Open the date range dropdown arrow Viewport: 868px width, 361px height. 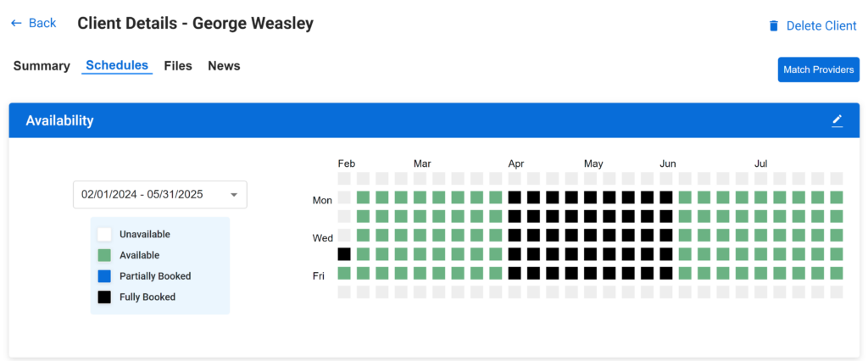[x=234, y=195]
